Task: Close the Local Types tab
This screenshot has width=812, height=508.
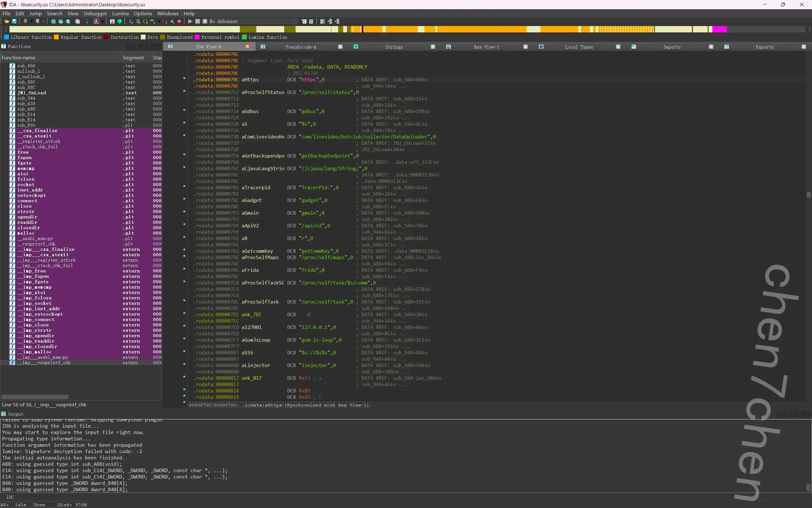Action: [618, 47]
